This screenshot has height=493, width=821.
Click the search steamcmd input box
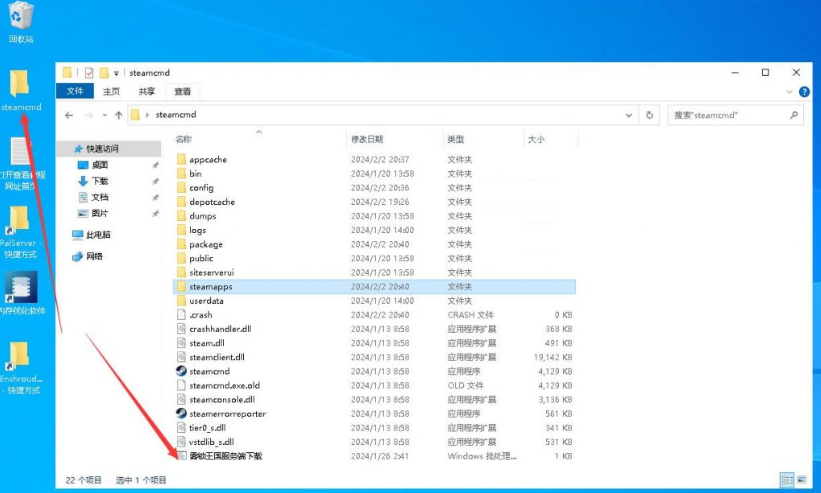click(730, 115)
